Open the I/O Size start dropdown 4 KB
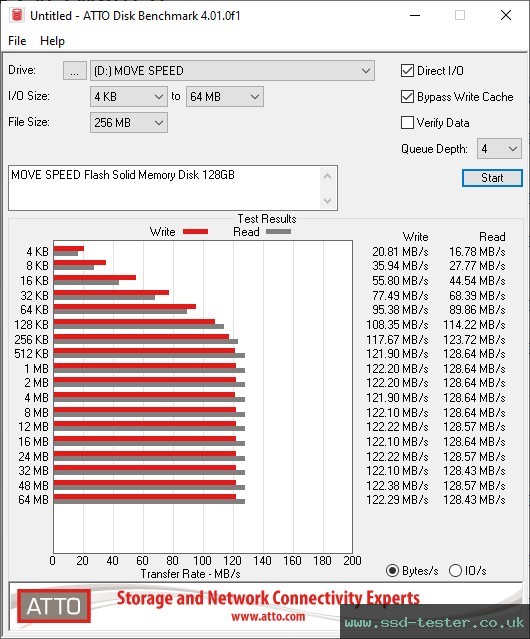Screen dimensions: 530x639 click(128, 97)
